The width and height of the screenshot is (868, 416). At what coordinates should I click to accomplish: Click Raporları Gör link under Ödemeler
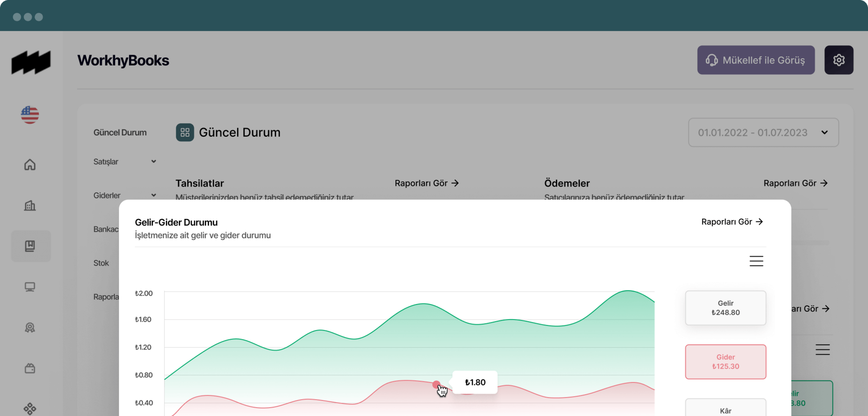click(796, 183)
